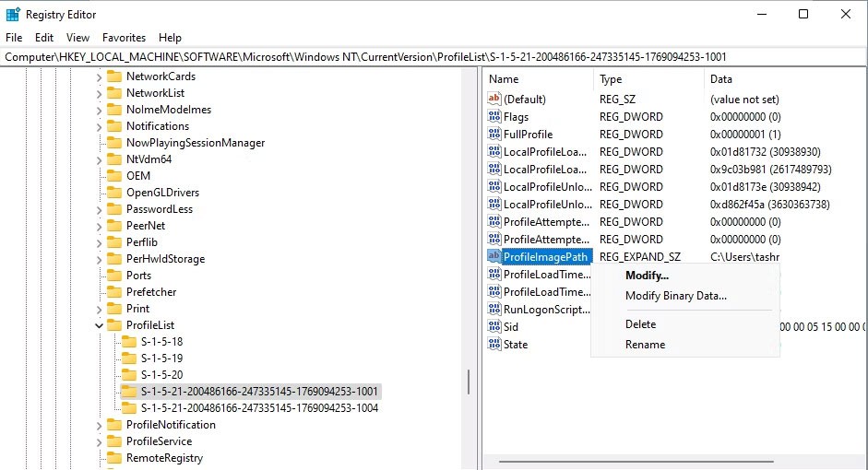Viewport: 868px width, 470px height.
Task: Click the NetworkCards folder icon
Action: pyautogui.click(x=114, y=76)
